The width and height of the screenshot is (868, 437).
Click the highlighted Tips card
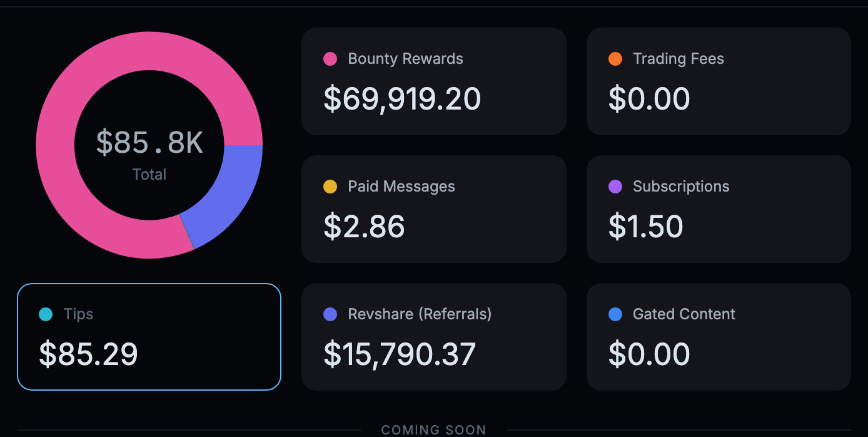click(149, 337)
